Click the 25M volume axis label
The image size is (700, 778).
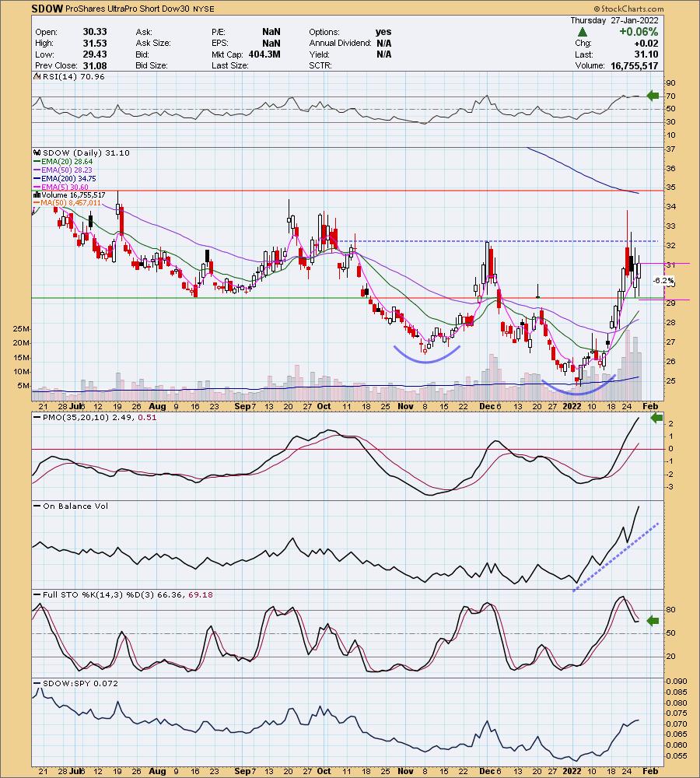coord(21,329)
